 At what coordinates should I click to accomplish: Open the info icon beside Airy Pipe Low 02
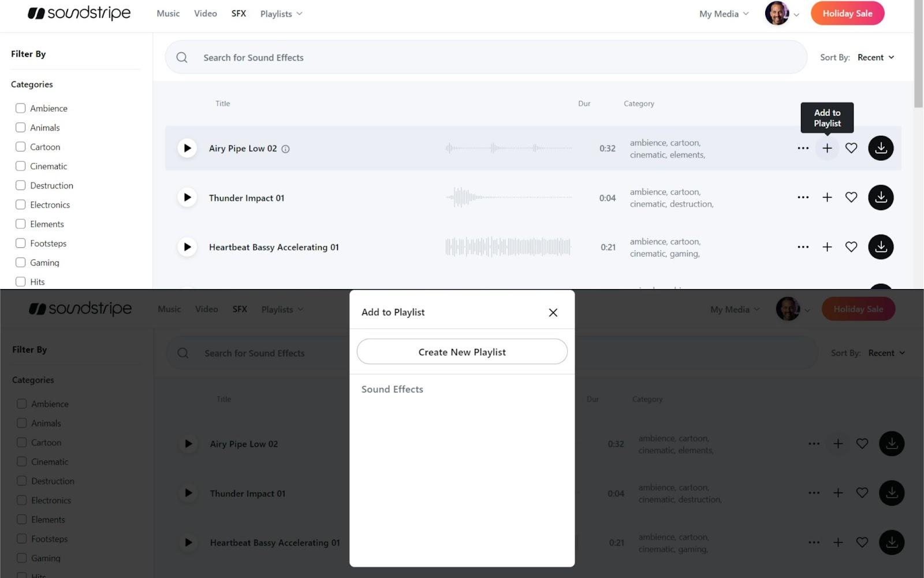(x=285, y=149)
